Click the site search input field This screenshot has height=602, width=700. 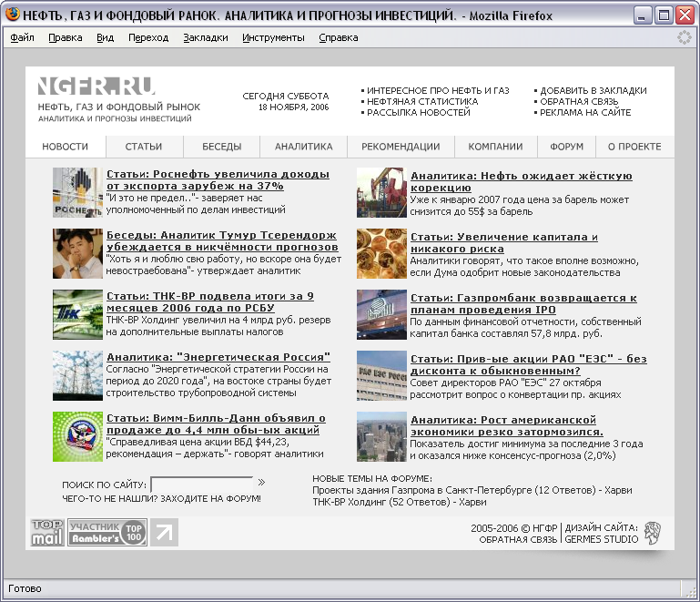[202, 485]
